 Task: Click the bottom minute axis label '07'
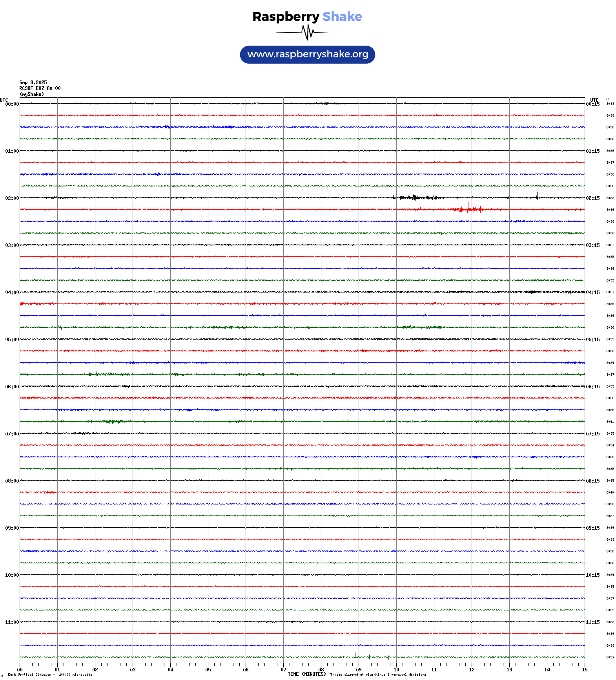point(283,670)
